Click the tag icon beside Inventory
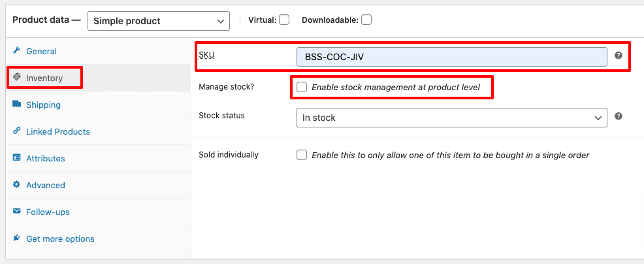This screenshot has height=264, width=644. pos(16,77)
